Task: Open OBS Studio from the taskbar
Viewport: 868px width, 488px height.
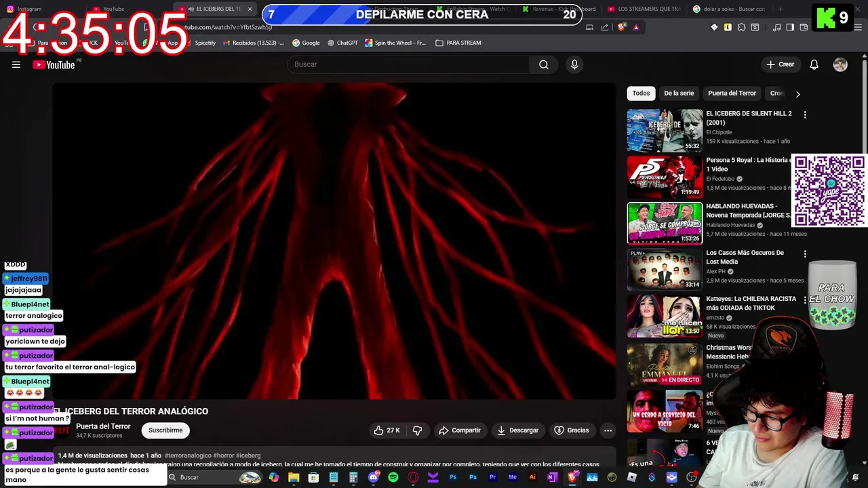Action: click(x=691, y=477)
